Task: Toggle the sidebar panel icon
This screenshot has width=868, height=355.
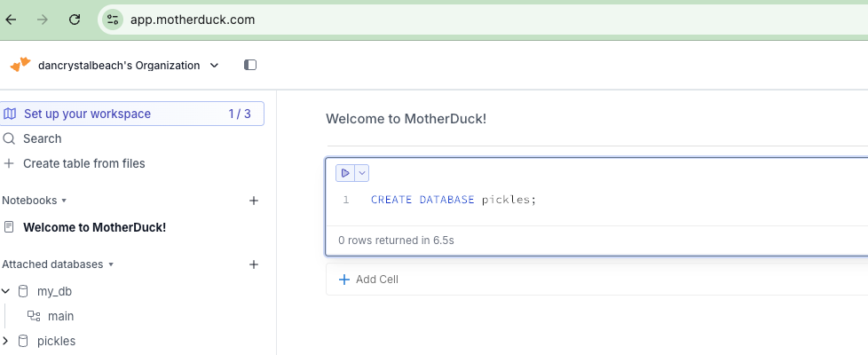Action: (x=250, y=65)
